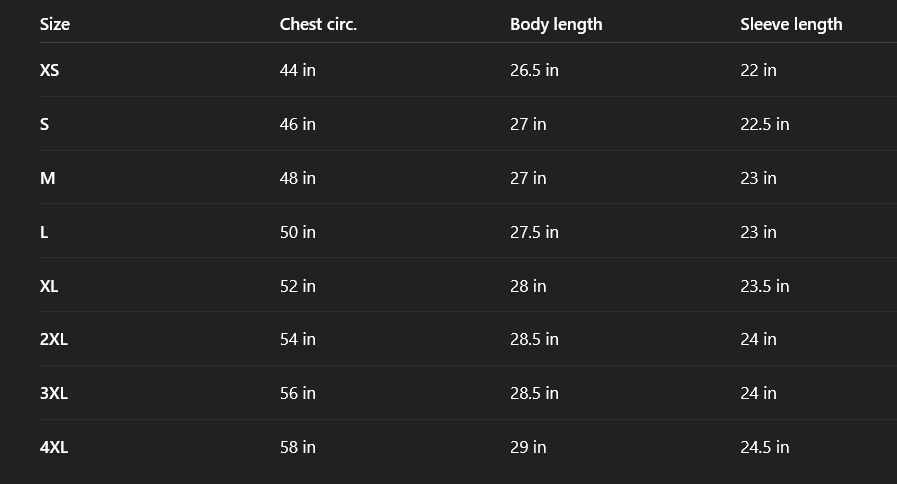Screen dimensions: 897x484
Task: Select the 3XL size row label
Action: (x=54, y=393)
